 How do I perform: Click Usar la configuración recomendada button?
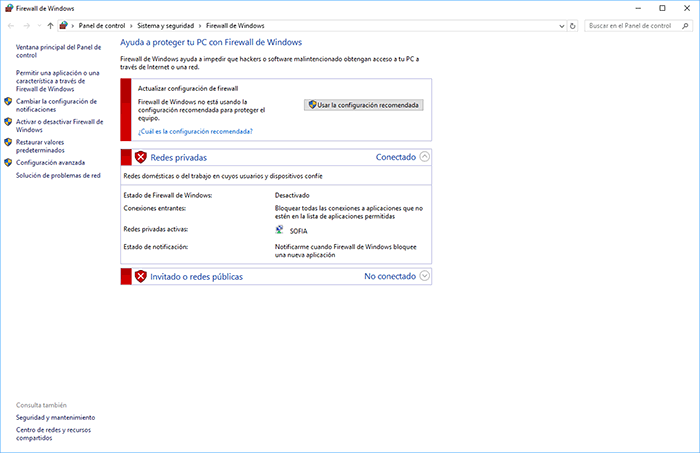point(364,105)
